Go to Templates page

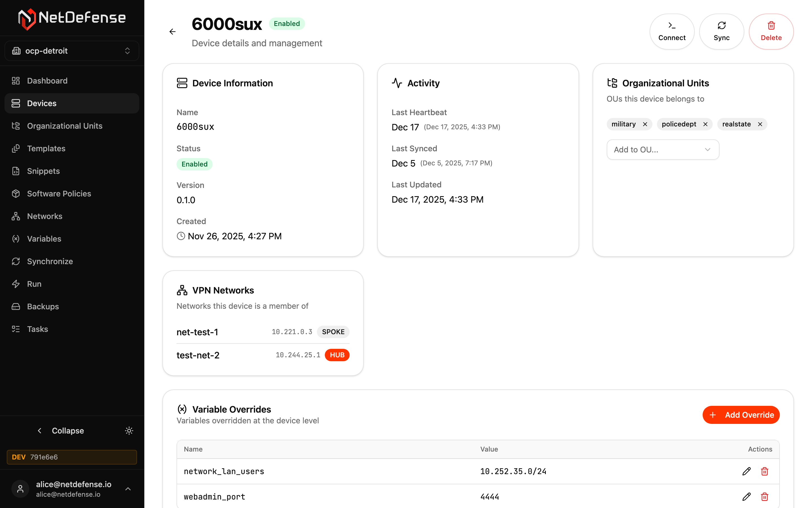point(72,148)
